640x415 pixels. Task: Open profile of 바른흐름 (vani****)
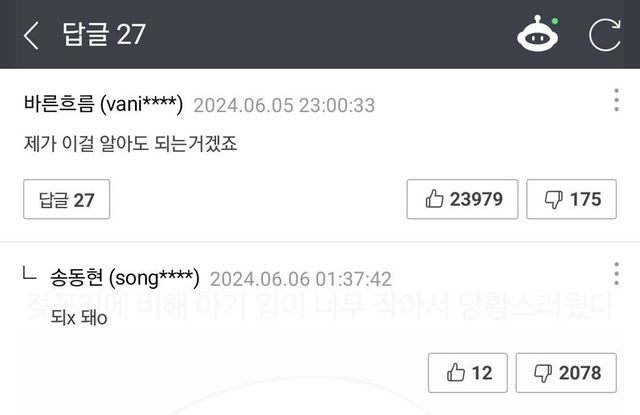(103, 104)
